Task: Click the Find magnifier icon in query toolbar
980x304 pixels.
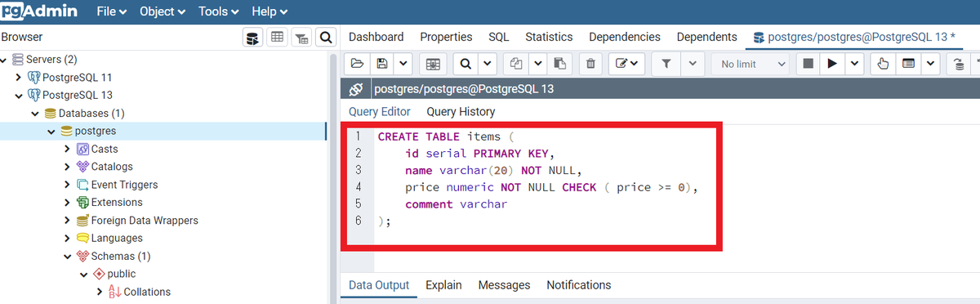Action: pyautogui.click(x=465, y=64)
